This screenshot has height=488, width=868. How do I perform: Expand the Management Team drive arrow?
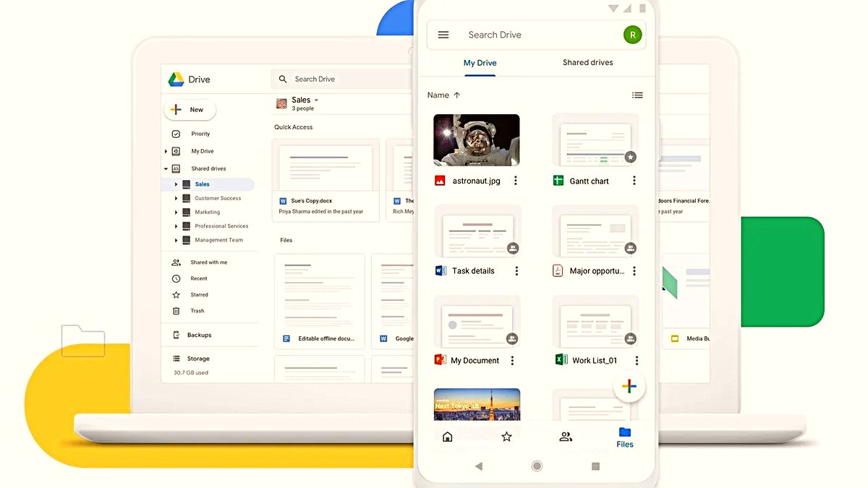176,240
